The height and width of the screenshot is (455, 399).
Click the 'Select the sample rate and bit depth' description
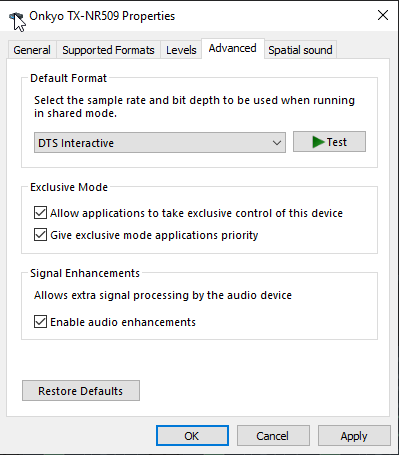[194, 107]
